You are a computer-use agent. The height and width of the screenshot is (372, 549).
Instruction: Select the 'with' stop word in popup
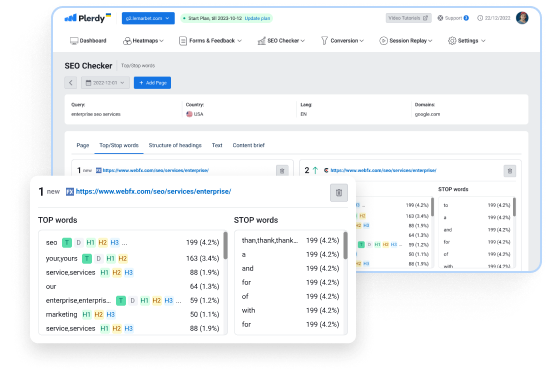(248, 310)
